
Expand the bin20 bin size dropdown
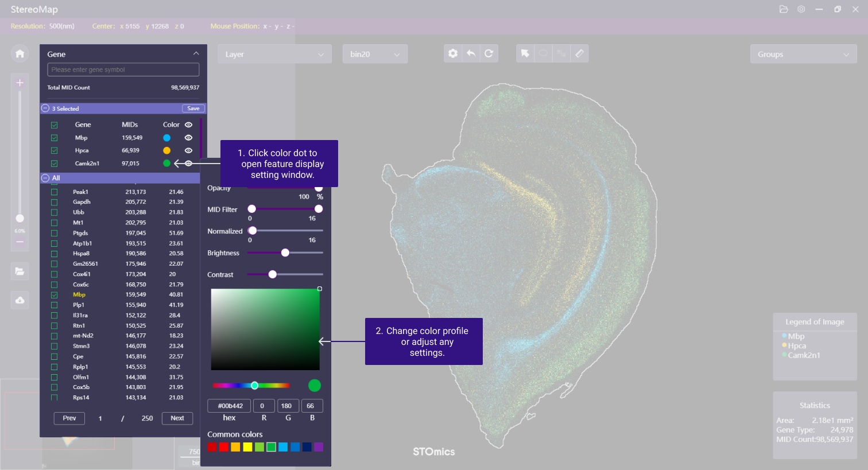click(x=375, y=54)
